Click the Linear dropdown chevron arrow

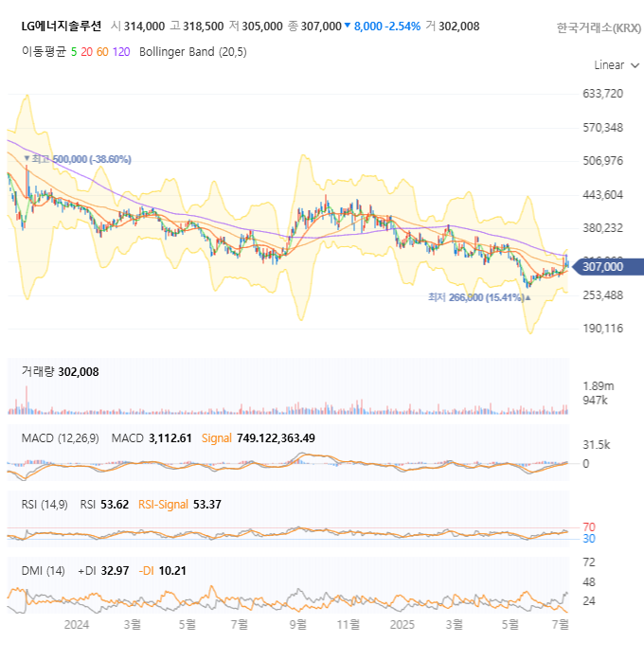(x=635, y=65)
